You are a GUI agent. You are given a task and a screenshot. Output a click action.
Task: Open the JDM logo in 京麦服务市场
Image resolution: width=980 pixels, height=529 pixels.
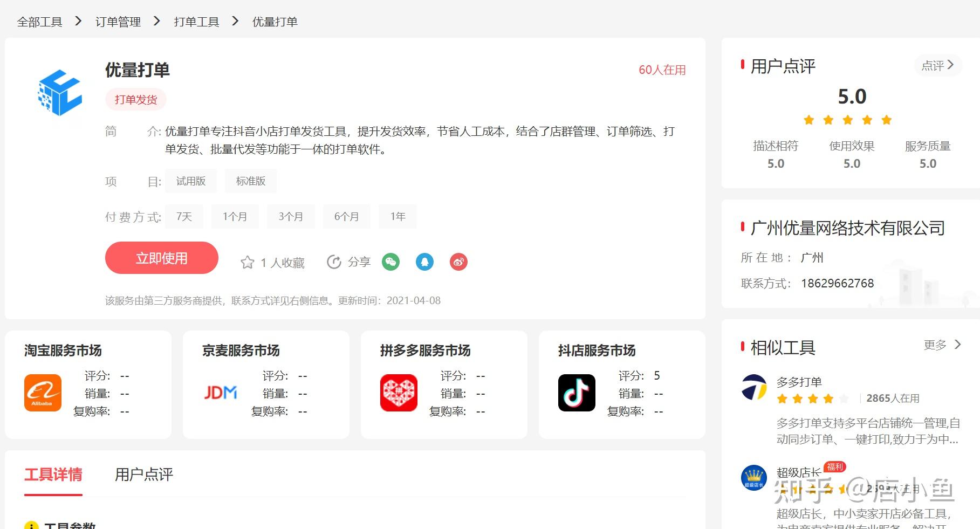(221, 393)
